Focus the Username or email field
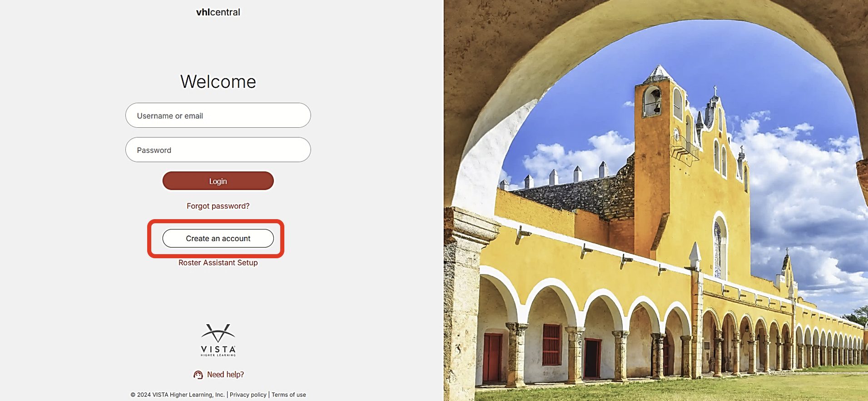 (218, 115)
